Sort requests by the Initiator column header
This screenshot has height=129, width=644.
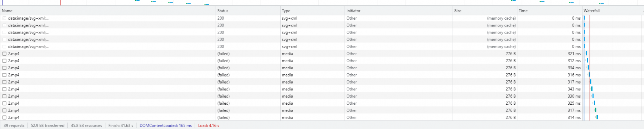[x=399, y=11]
